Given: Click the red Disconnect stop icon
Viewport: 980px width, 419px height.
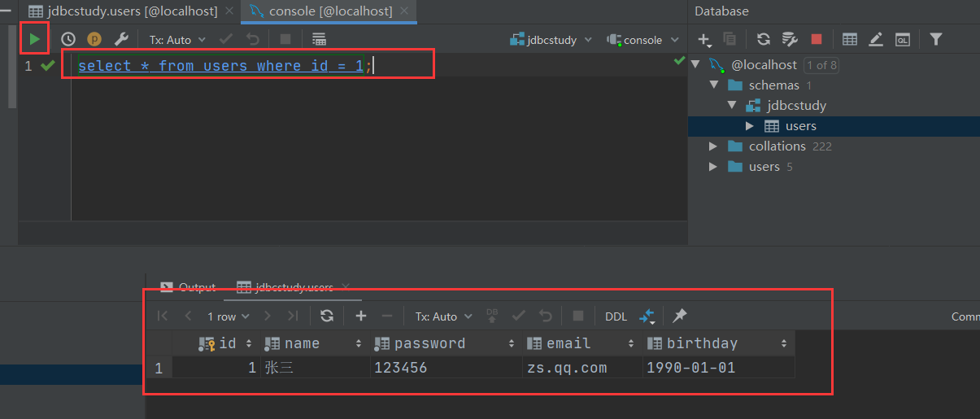Looking at the screenshot, I should (817, 39).
